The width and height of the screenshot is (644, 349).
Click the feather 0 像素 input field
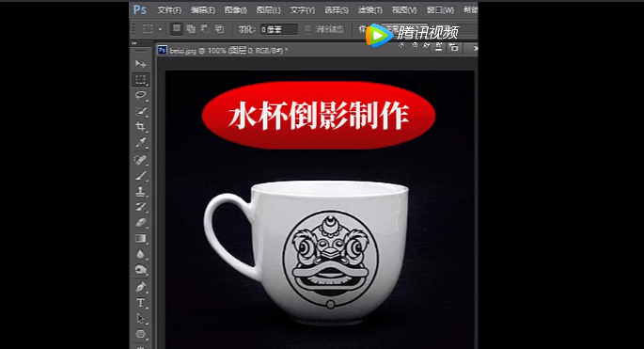click(278, 29)
